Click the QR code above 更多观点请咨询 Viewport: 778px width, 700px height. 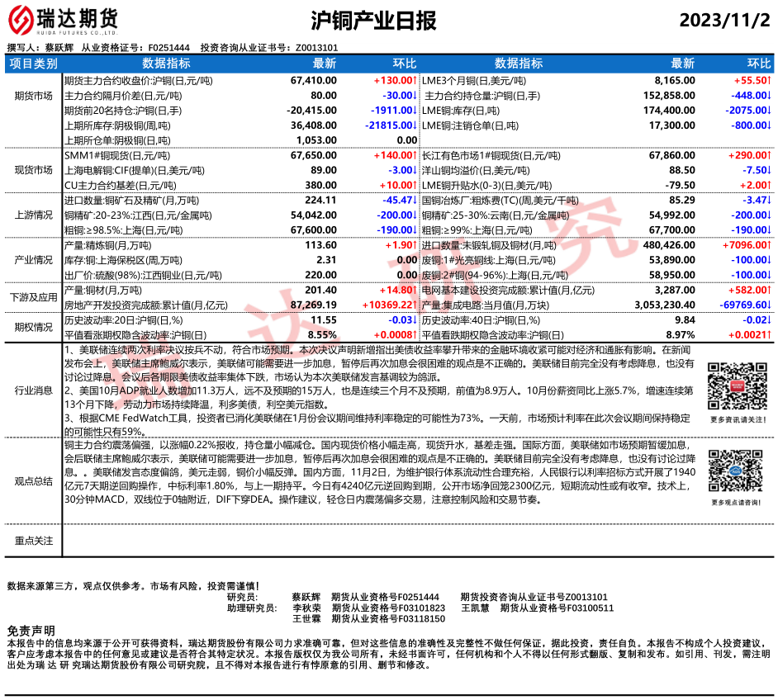tap(733, 470)
